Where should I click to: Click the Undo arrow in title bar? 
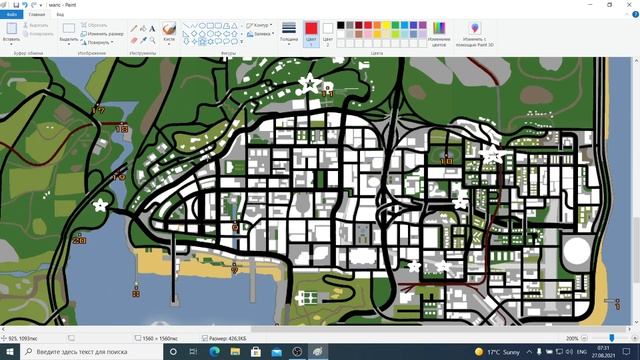(x=25, y=5)
